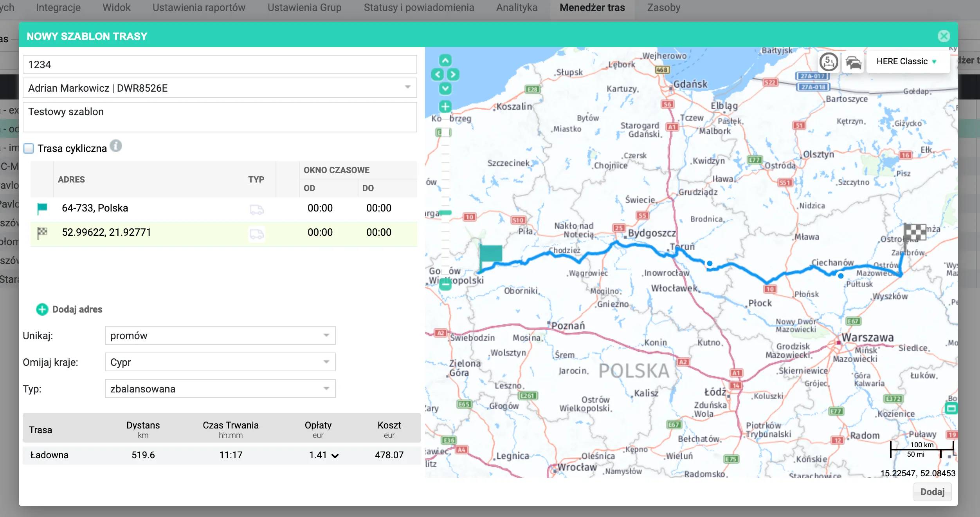Click the Testowy szablon description field
The width and height of the screenshot is (980, 517).
point(220,117)
